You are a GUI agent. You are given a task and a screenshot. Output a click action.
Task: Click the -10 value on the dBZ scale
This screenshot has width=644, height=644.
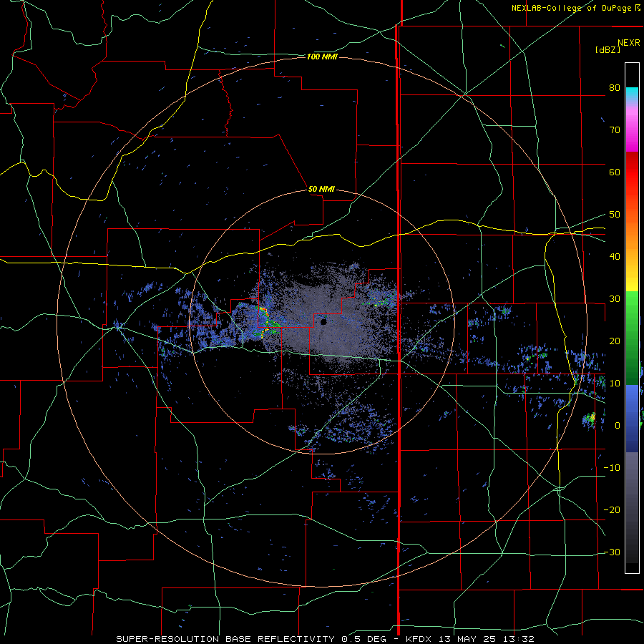pos(612,468)
